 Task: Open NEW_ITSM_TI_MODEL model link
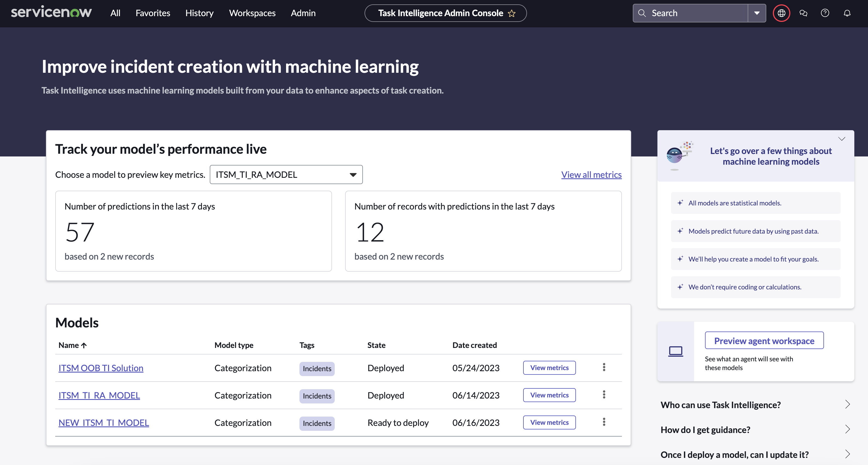click(104, 423)
